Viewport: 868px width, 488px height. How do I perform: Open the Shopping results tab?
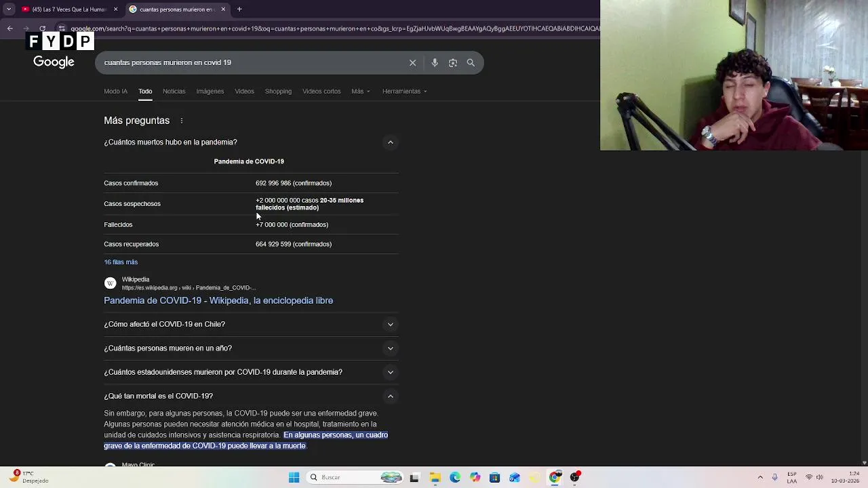[278, 91]
